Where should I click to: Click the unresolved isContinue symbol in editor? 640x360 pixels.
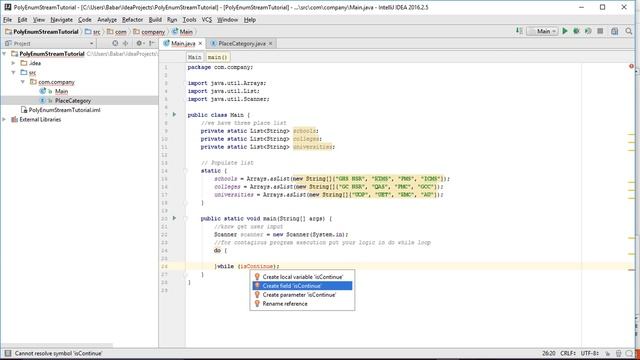(x=256, y=266)
